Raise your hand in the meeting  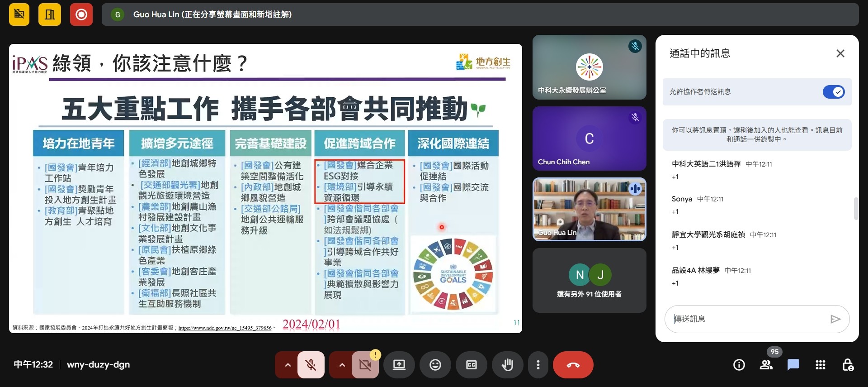(508, 365)
